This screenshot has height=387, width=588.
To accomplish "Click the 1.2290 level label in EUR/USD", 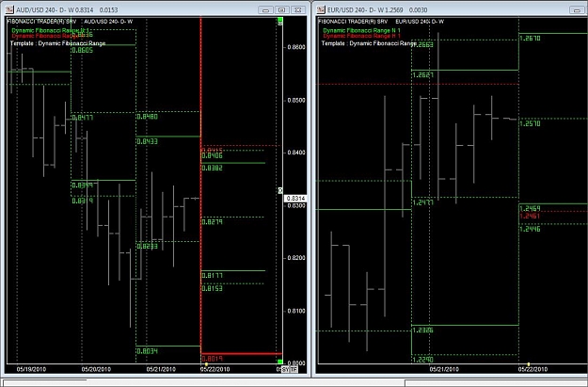I will pyautogui.click(x=423, y=360).
